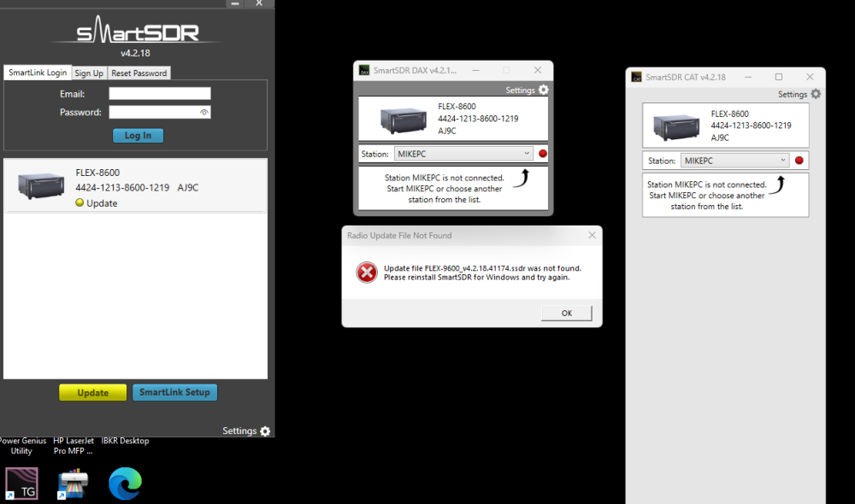Click IBKR Desktop shortcut label
The image size is (855, 504).
pos(125,440)
